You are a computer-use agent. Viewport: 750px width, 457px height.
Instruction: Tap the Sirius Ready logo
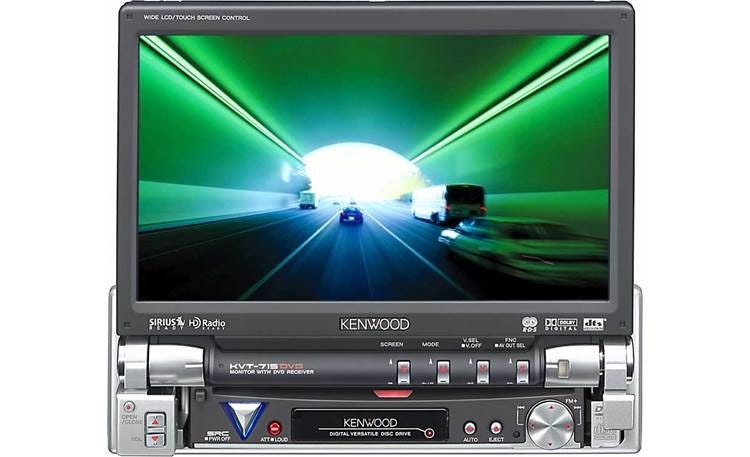166,323
